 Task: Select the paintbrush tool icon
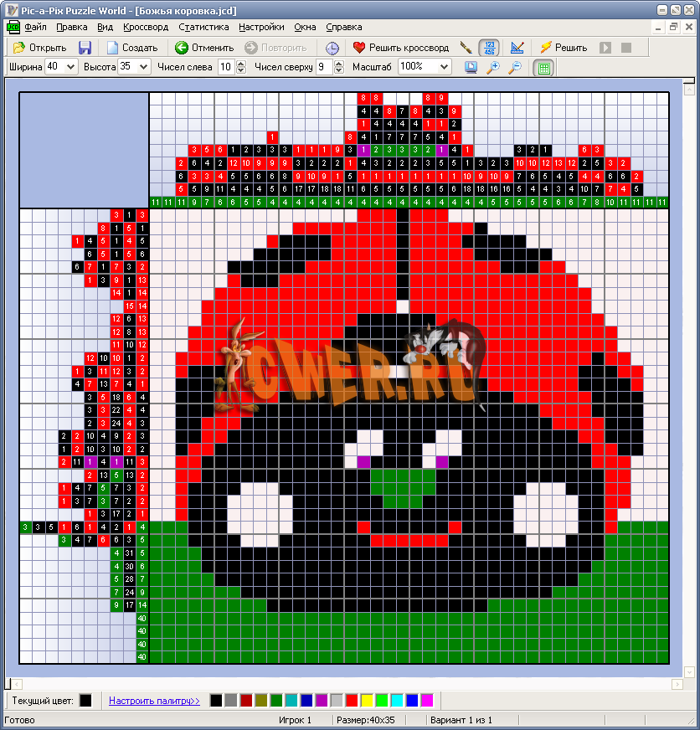click(466, 48)
